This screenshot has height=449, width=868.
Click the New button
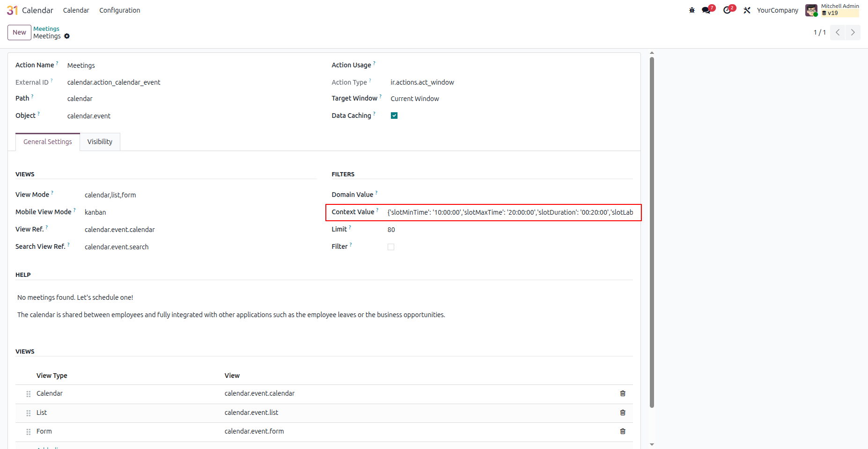click(x=19, y=32)
